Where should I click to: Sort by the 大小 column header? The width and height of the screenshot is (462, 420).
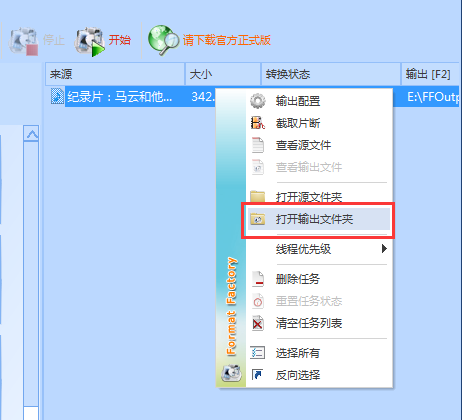coord(223,74)
